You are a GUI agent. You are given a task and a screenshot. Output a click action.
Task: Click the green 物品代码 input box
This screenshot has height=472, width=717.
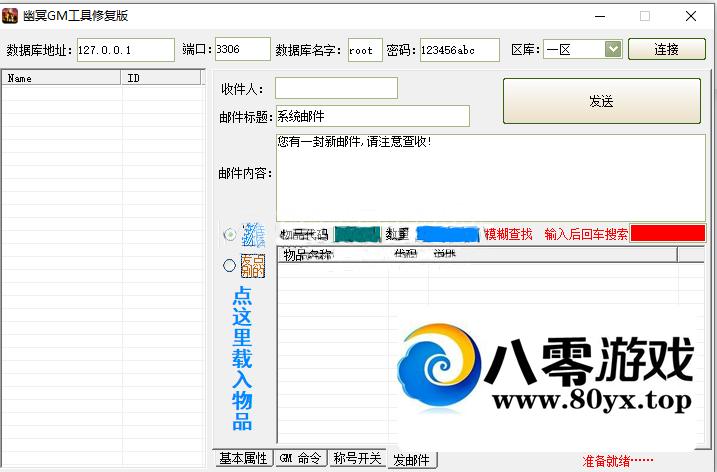tap(357, 234)
